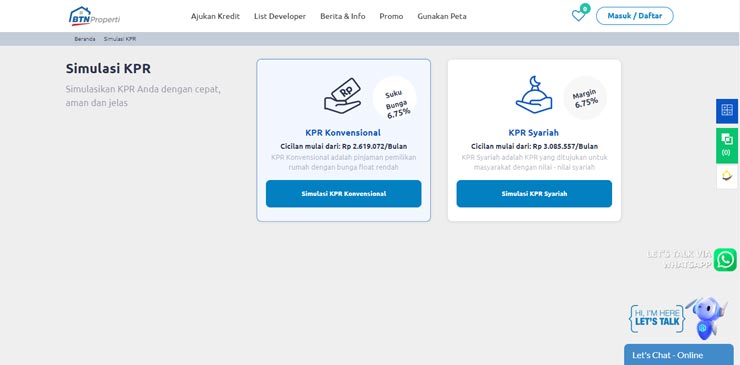Click the chatbot robot mascot
This screenshot has width=740, height=365.
click(x=706, y=318)
